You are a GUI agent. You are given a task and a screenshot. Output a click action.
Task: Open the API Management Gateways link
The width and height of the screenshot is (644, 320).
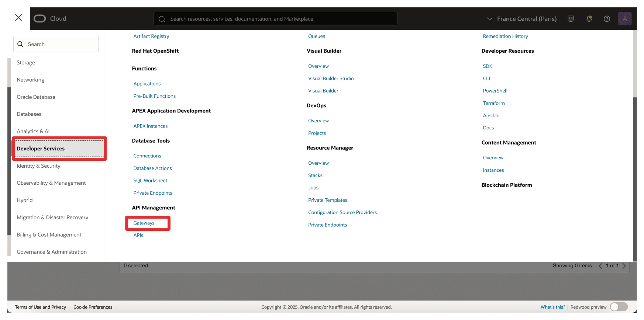point(144,223)
